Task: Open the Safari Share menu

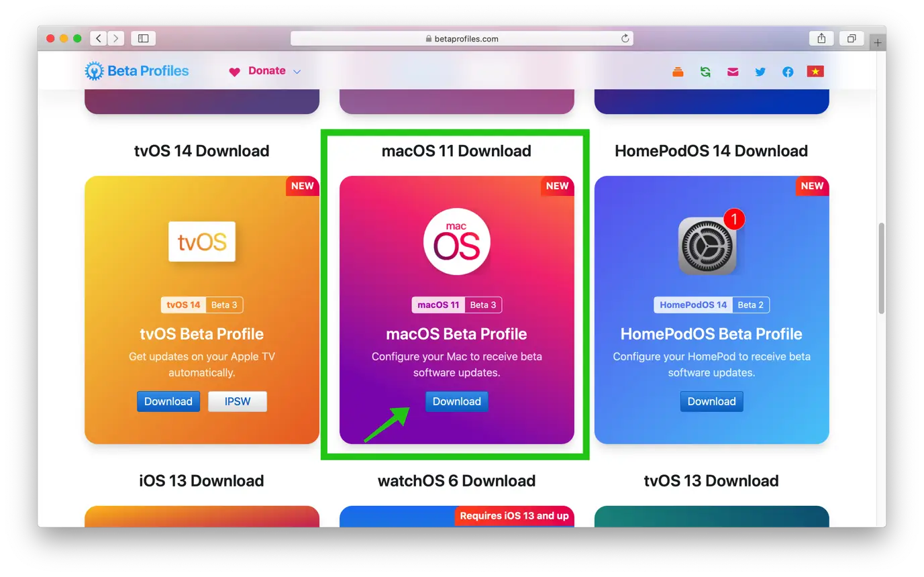Action: click(x=821, y=38)
